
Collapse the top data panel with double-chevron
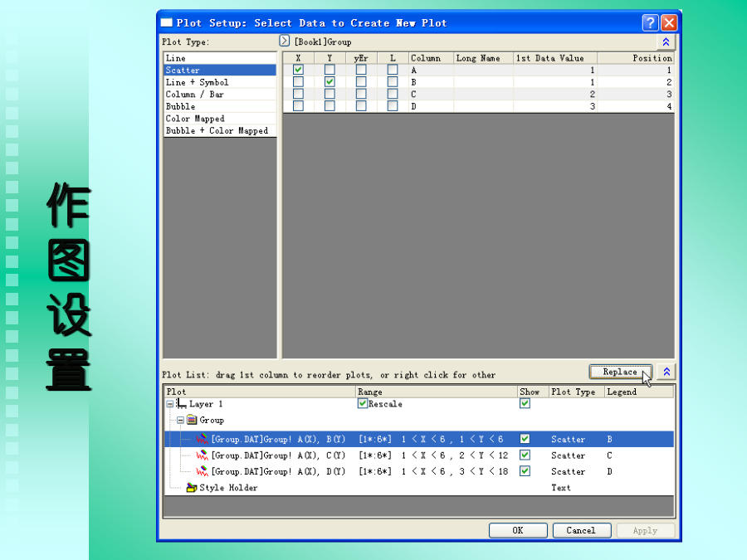click(x=666, y=41)
